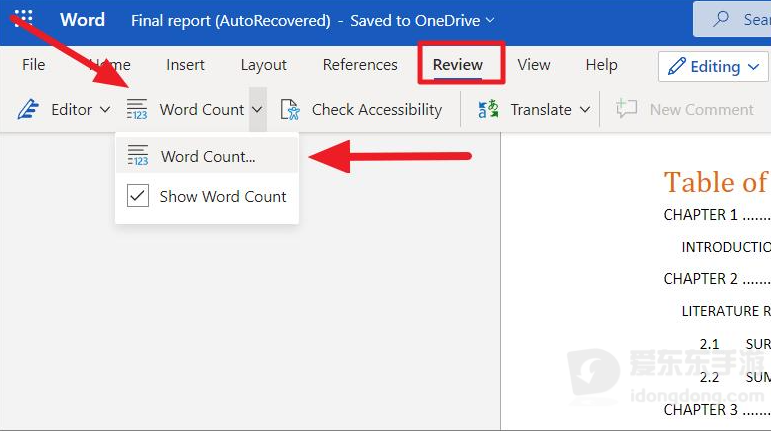
Task: Click the Table of Contents heading
Action: click(715, 182)
